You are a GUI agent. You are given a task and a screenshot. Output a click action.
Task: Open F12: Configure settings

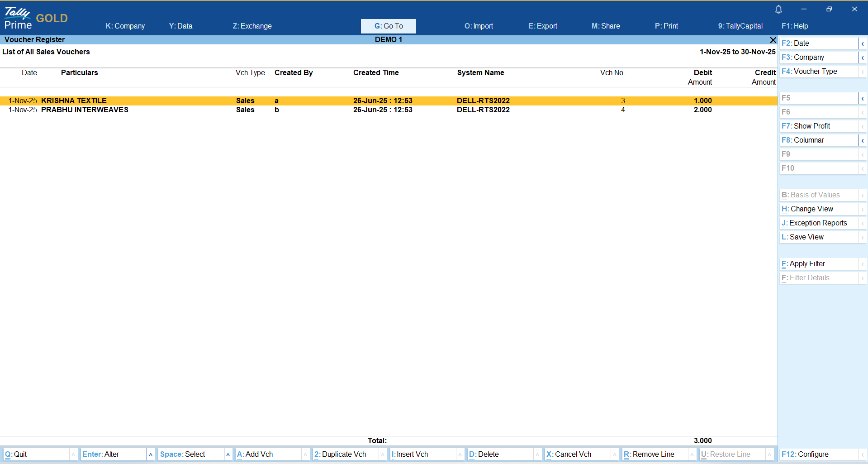pyautogui.click(x=805, y=454)
